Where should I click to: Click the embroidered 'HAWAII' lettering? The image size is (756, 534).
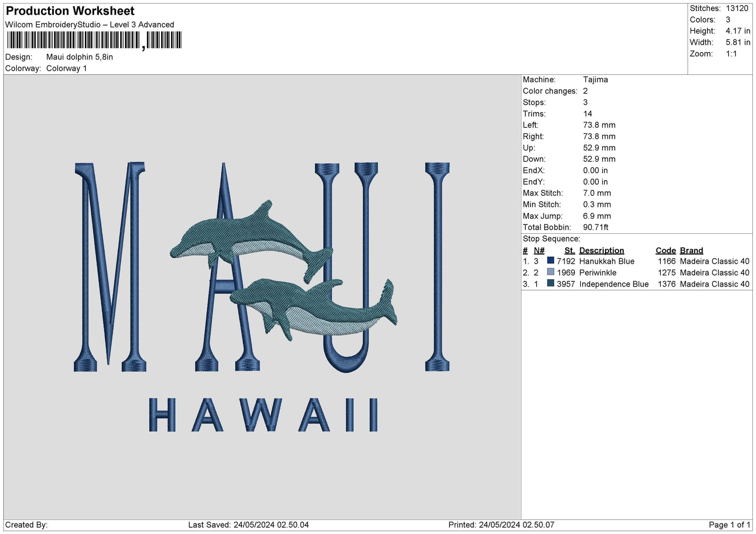pos(264,415)
